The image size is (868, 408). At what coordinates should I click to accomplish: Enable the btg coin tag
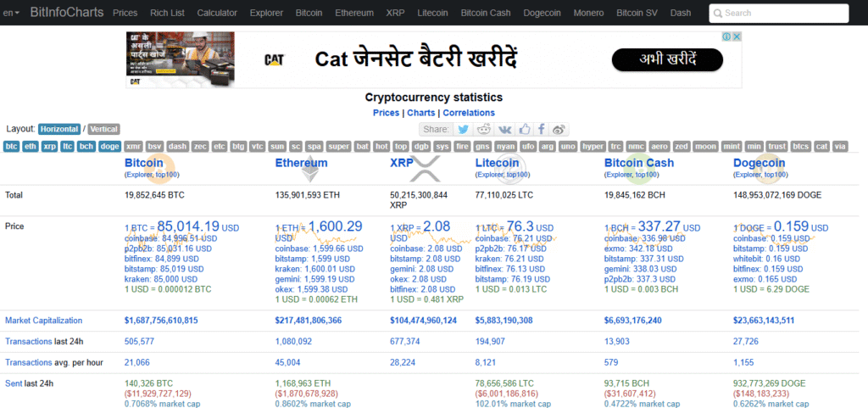click(x=238, y=147)
